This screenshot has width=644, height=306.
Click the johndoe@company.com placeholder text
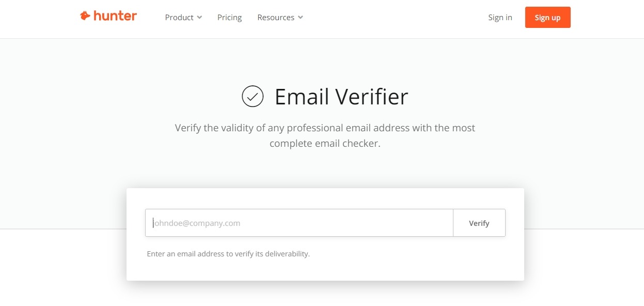[x=197, y=223]
